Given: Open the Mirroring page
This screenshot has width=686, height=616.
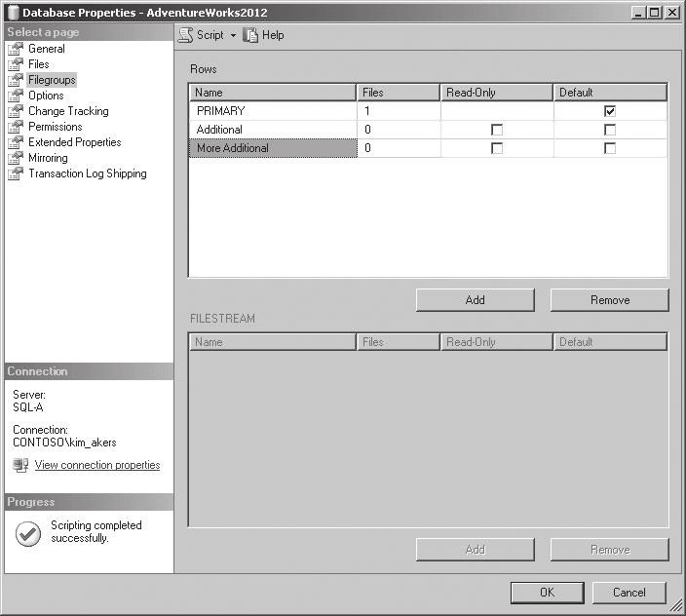Looking at the screenshot, I should 48,158.
